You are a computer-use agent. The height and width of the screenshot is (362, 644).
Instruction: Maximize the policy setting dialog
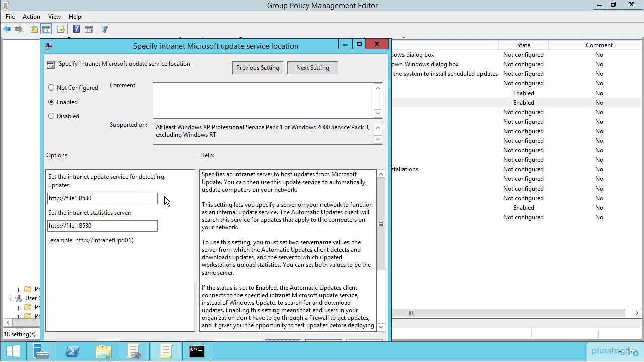click(359, 44)
